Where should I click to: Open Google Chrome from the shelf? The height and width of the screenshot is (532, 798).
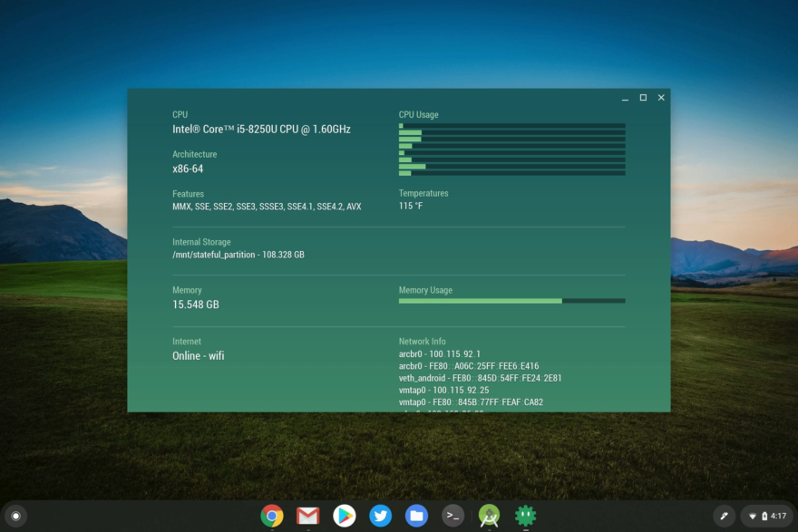[272, 516]
